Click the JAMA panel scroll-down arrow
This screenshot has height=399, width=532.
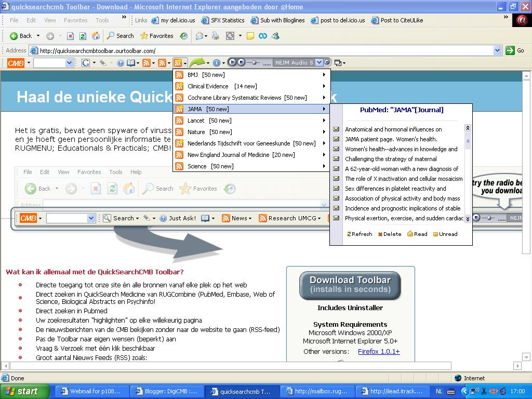click(x=468, y=219)
